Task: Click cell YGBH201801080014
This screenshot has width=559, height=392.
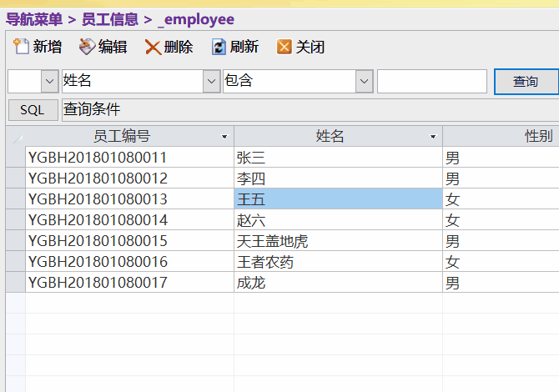Action: [x=130, y=220]
